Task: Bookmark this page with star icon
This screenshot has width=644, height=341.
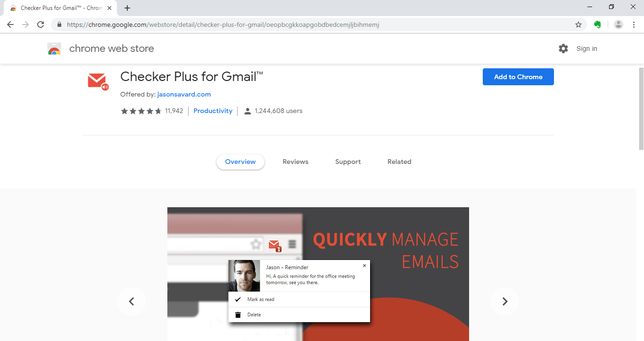Action: (x=578, y=24)
